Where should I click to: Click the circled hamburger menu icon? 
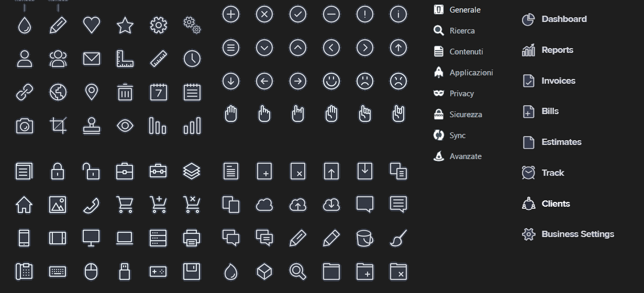tap(231, 48)
